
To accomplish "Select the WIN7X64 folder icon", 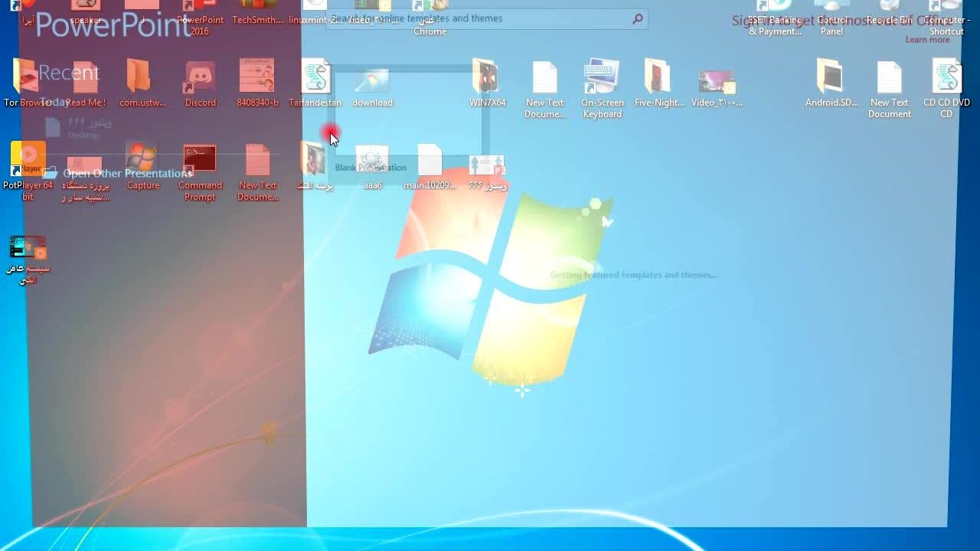I will coord(487,81).
